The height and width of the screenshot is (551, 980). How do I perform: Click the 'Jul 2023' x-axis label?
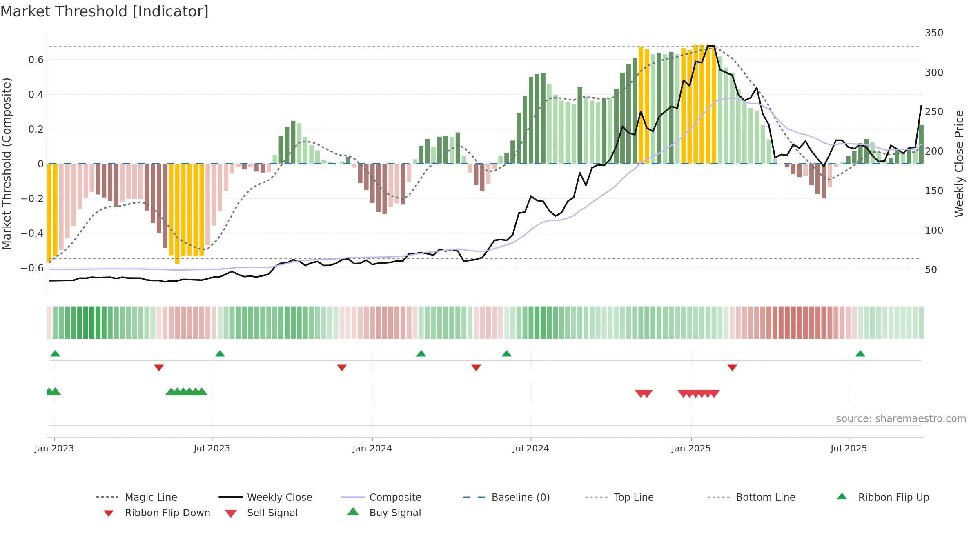coord(212,449)
